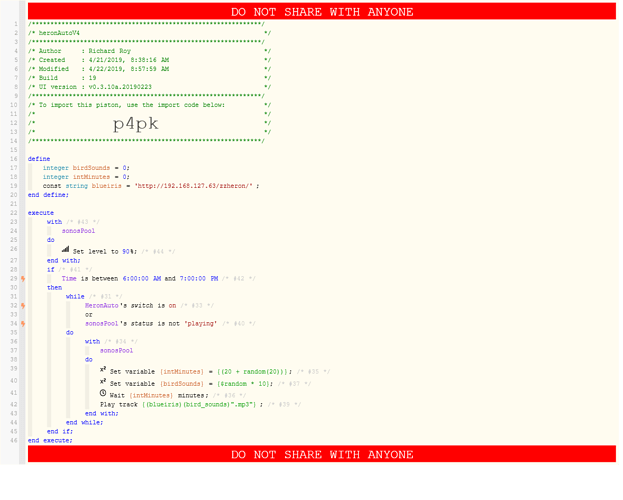
Task: Click the clock icon before the Wait statement
Action: 103,393
